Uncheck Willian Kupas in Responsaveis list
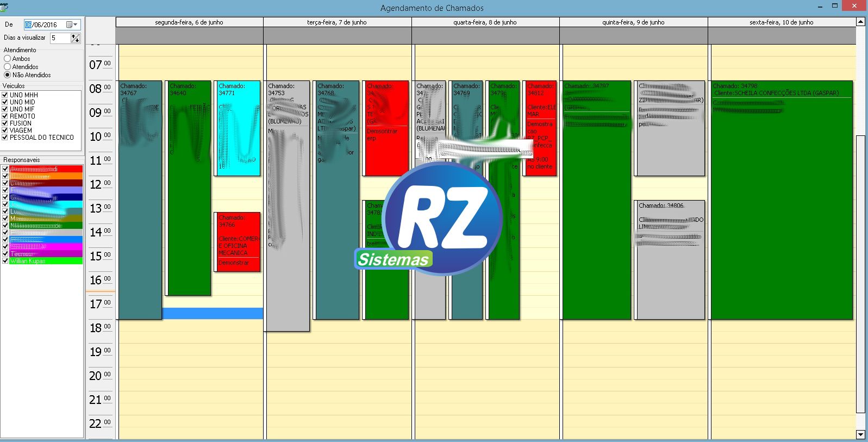868x442 pixels. [x=5, y=261]
